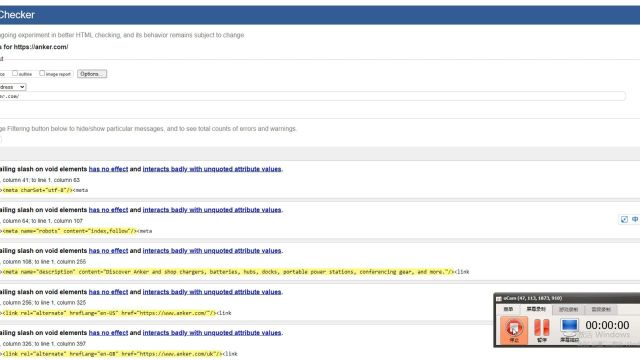Open "has no effect" link in first warning

[x=108, y=169]
